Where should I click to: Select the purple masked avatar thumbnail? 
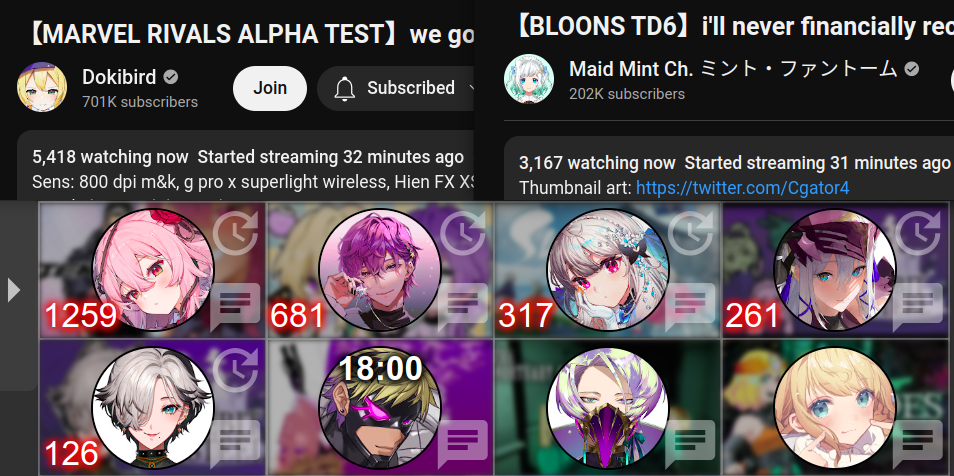click(x=608, y=408)
